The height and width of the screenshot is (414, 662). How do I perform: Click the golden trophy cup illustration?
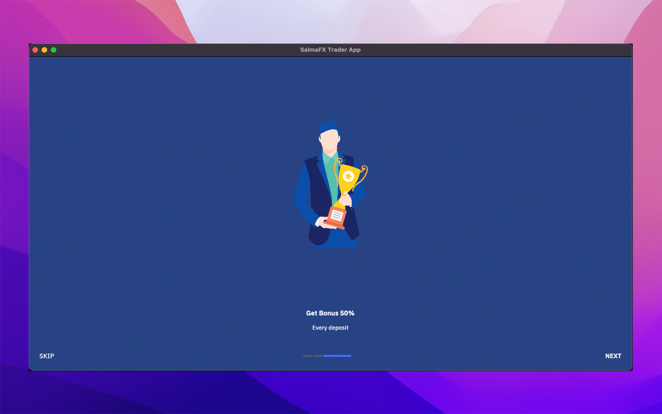(348, 179)
